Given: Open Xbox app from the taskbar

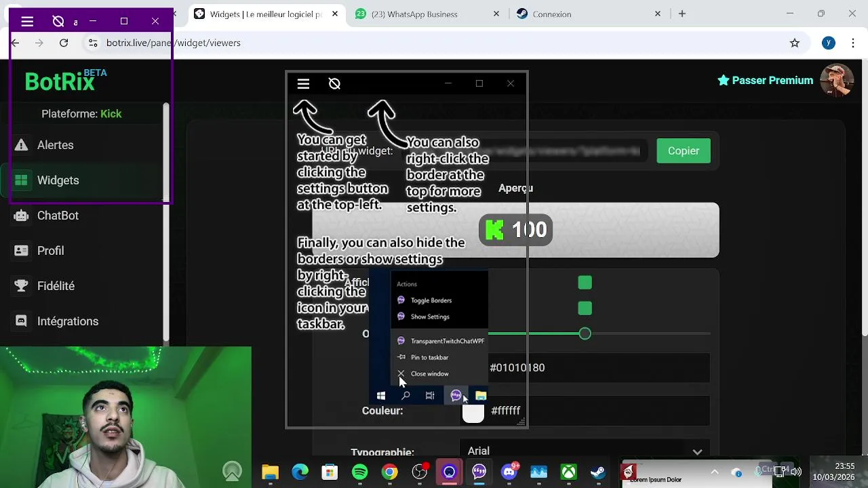Looking at the screenshot, I should point(569,472).
